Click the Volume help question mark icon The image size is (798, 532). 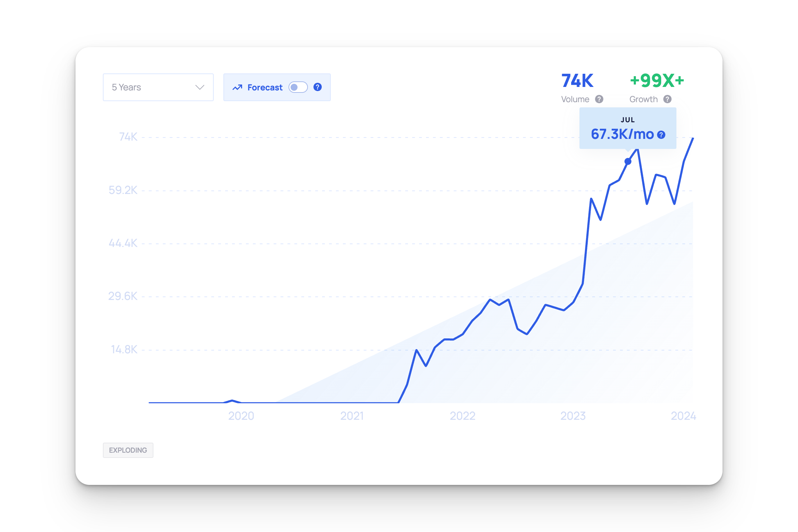(x=599, y=99)
